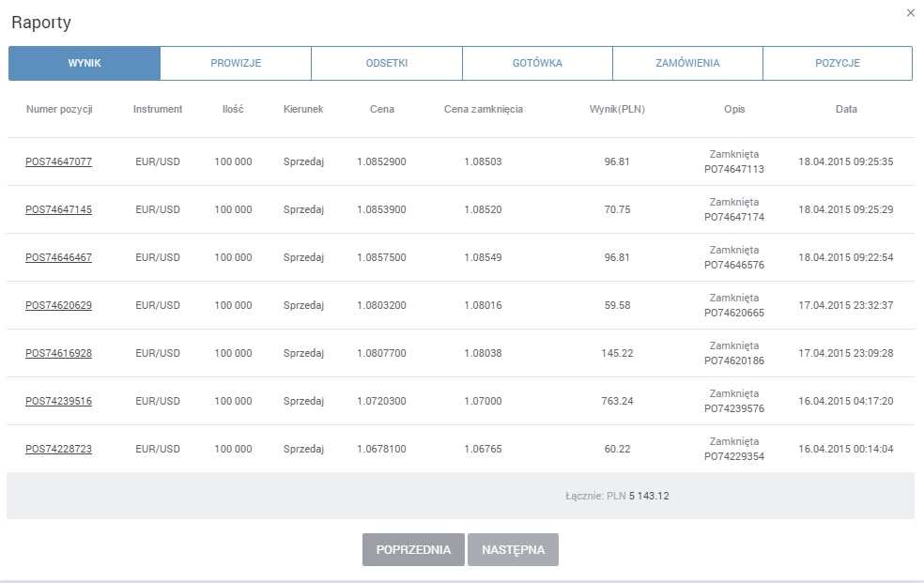Close the Raporty dialog with X
Image resolution: width=924 pixels, height=583 pixels.
910,13
